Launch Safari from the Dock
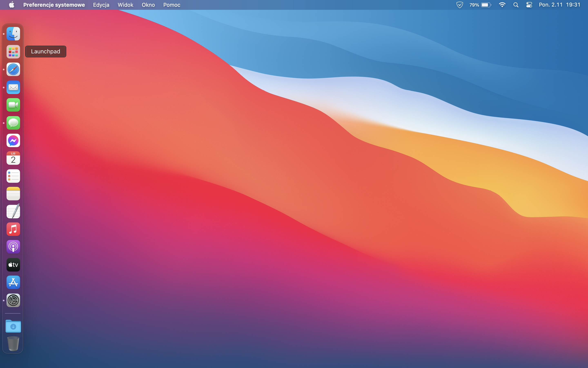The height and width of the screenshot is (368, 588). tap(13, 69)
